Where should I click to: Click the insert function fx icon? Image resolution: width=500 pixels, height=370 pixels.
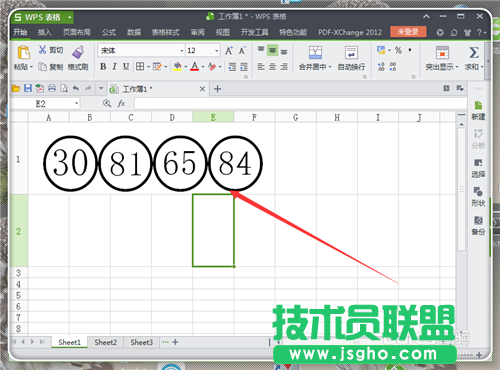121,104
